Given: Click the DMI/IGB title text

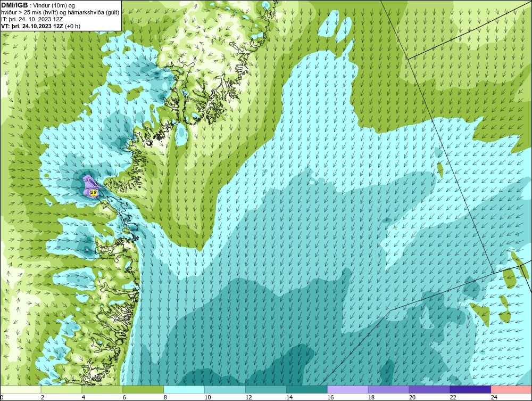Looking at the screenshot, I should tap(14, 5).
